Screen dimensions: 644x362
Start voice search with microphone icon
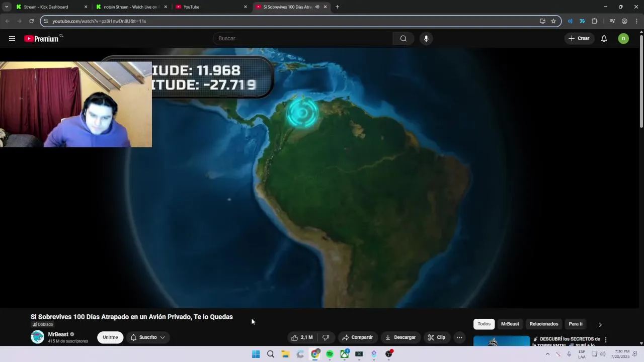coord(426,39)
